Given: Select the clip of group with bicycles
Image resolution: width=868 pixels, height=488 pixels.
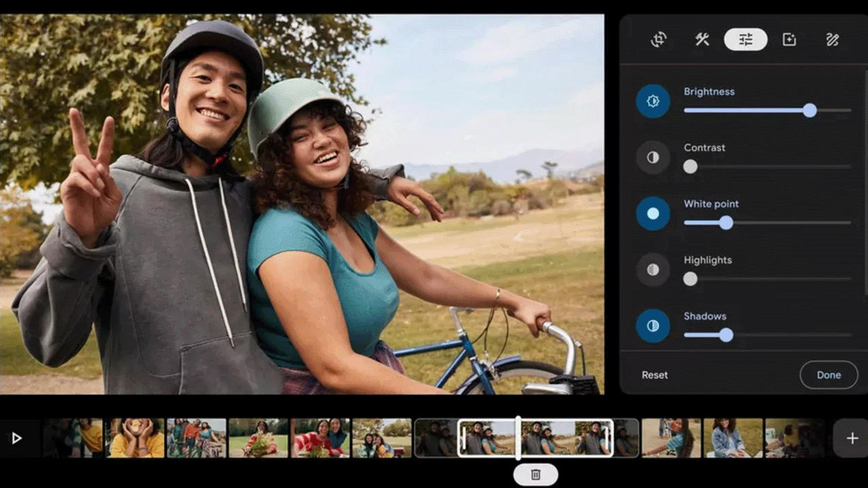Looking at the screenshot, I should tap(197, 438).
